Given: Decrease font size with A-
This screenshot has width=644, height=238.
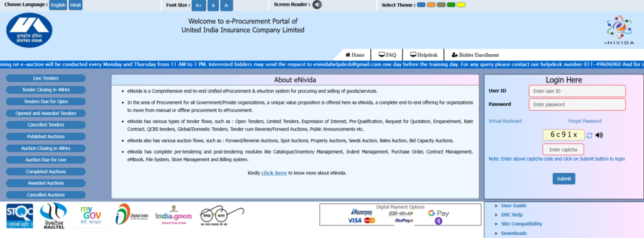Looking at the screenshot, I should click(x=226, y=5).
